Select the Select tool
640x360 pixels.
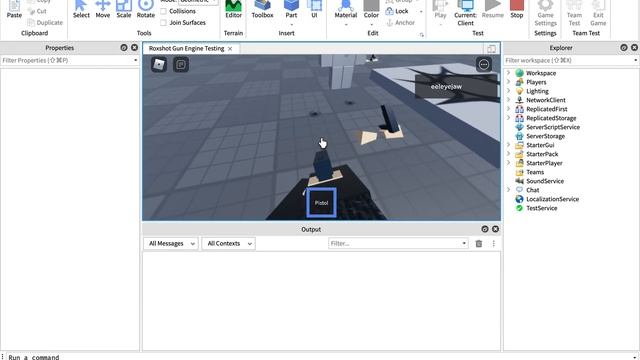[81, 9]
